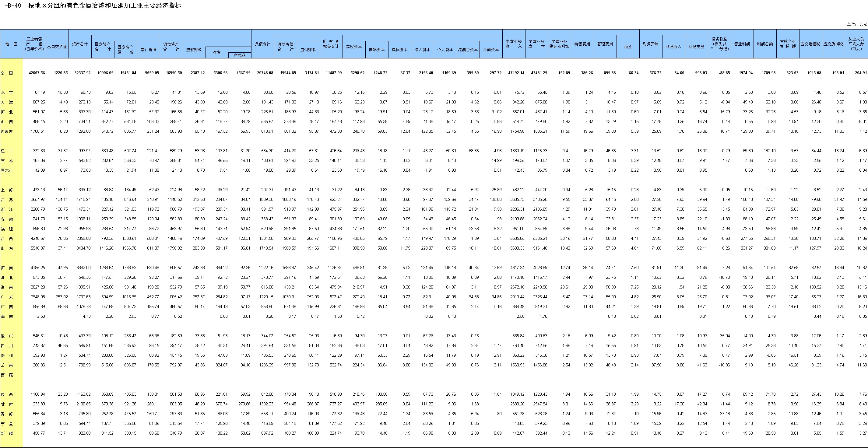Select the '主营业务成本' column header

click(537, 44)
